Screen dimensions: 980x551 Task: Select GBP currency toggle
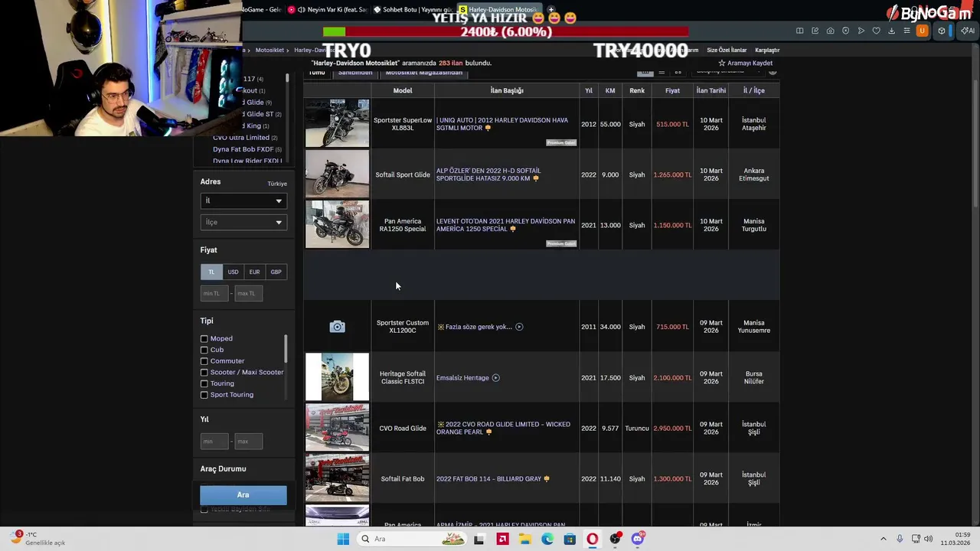[x=276, y=272]
